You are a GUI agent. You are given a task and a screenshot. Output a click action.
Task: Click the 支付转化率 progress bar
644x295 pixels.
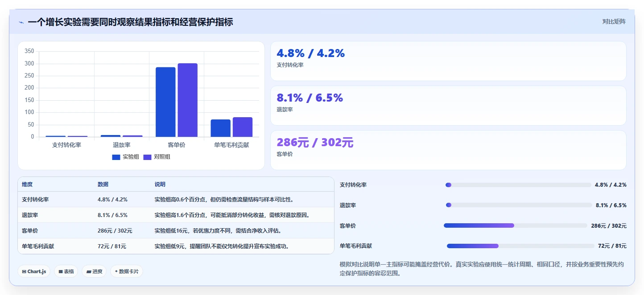tap(518, 185)
